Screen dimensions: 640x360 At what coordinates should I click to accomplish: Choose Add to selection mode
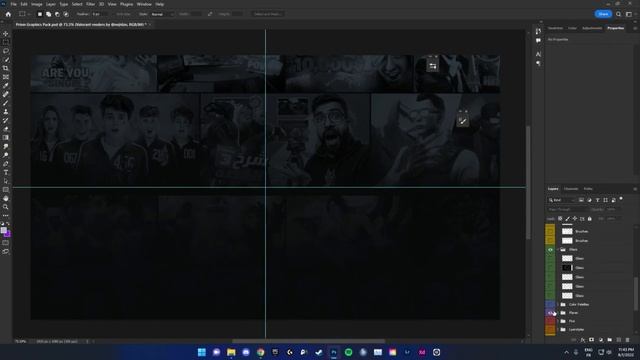coord(49,14)
